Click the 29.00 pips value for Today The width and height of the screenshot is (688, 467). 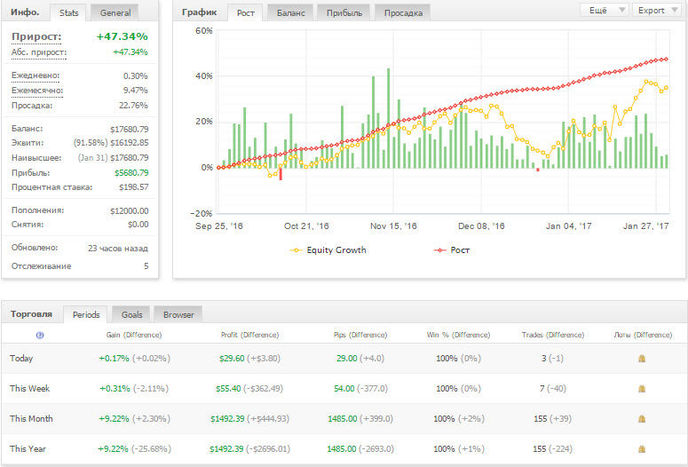pos(347,359)
